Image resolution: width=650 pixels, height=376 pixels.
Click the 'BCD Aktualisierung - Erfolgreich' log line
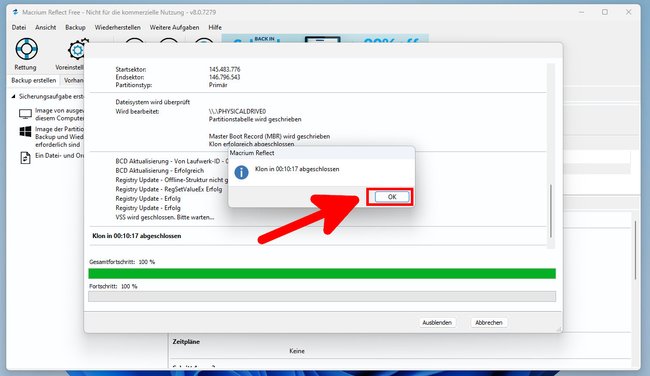point(160,170)
